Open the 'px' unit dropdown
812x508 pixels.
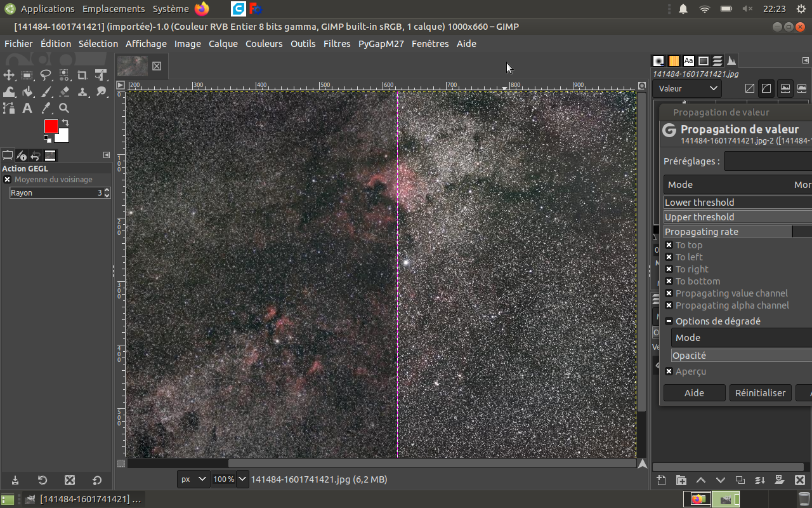[x=193, y=479]
